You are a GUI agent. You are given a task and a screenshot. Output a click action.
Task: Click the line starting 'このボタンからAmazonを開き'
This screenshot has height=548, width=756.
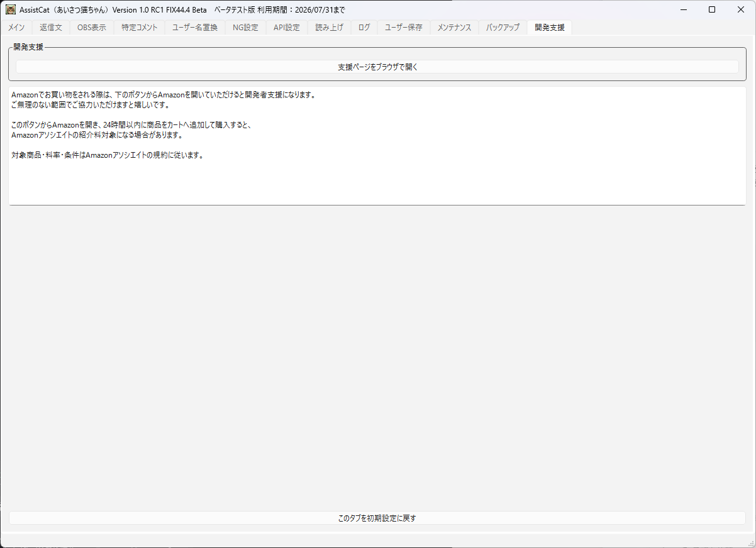(x=131, y=125)
